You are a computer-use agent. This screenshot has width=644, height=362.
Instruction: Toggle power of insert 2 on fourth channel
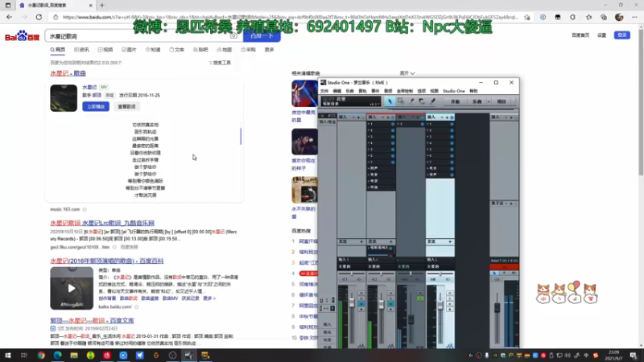tap(452, 130)
